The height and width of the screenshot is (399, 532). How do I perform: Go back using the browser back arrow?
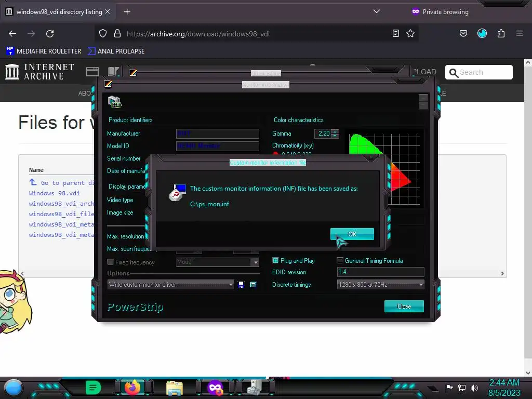12,34
